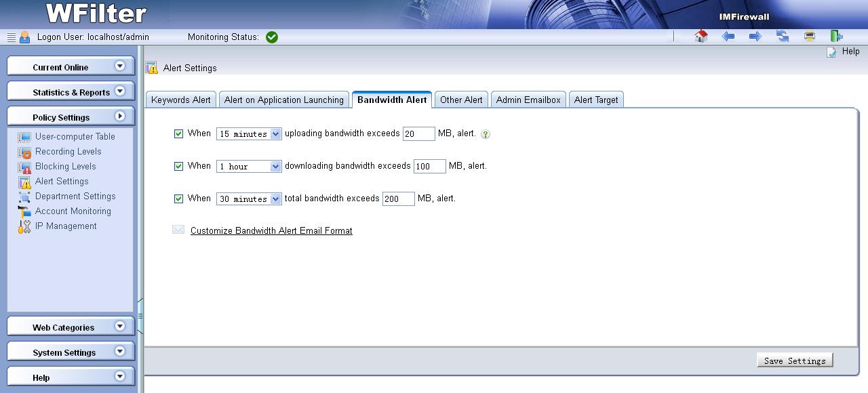868x393 pixels.
Task: Click the green question mark help icon
Action: pyautogui.click(x=485, y=134)
